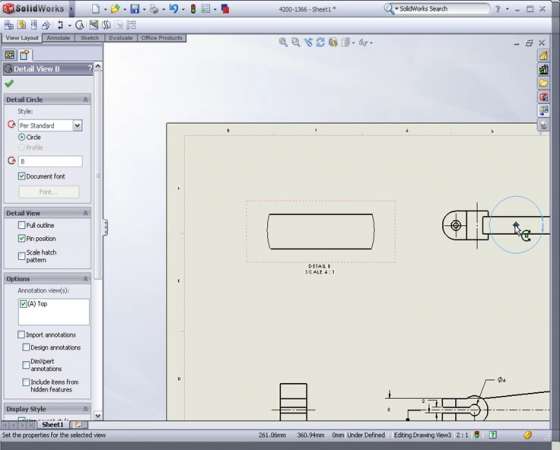560x450 pixels.
Task: Switch to the Annotate tab
Action: pos(58,38)
